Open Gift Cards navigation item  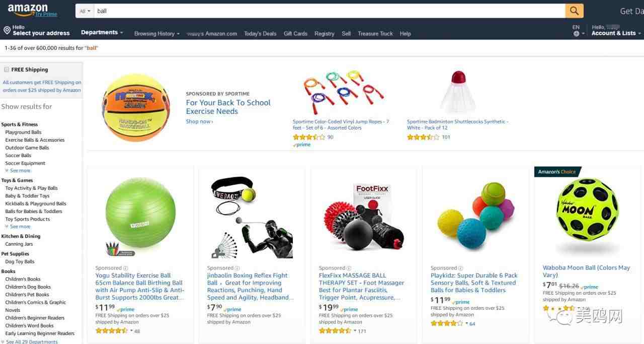tap(295, 34)
